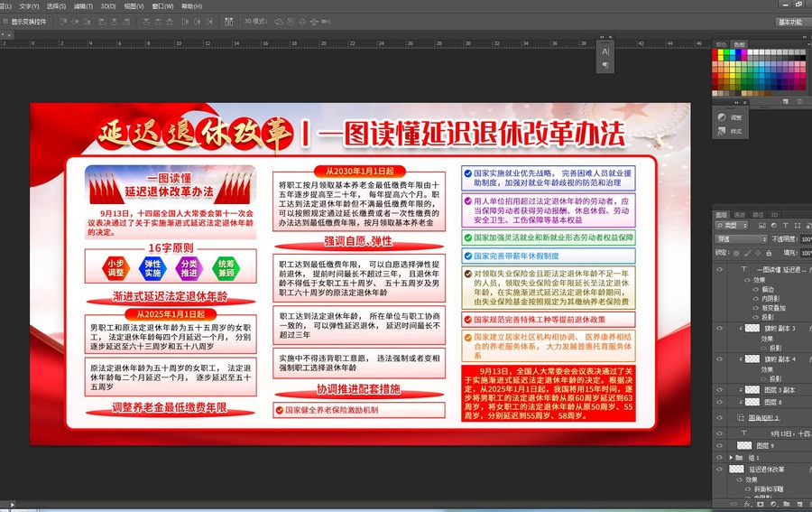Select the 3D pan mode icon
This screenshot has height=512, width=812.
click(x=302, y=22)
